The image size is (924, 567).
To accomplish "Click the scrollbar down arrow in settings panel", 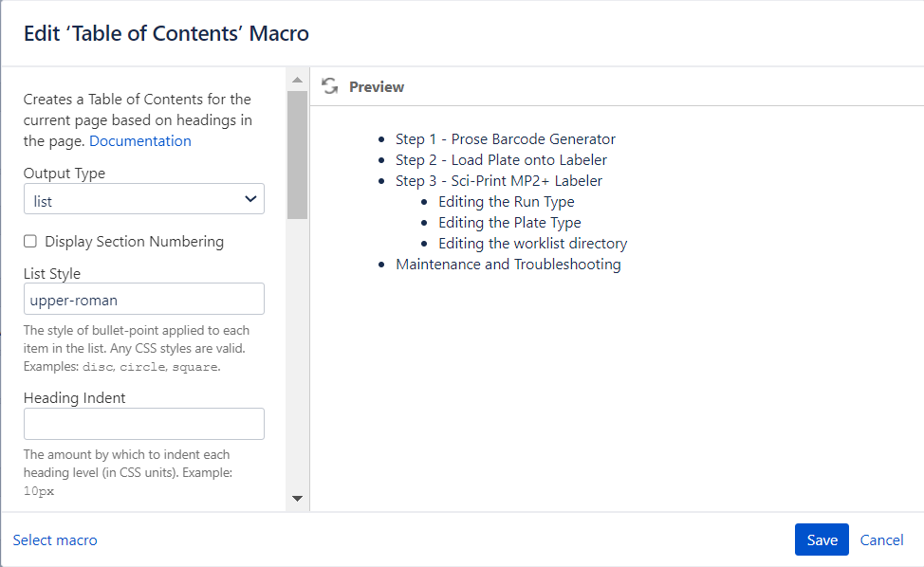I will [x=297, y=498].
